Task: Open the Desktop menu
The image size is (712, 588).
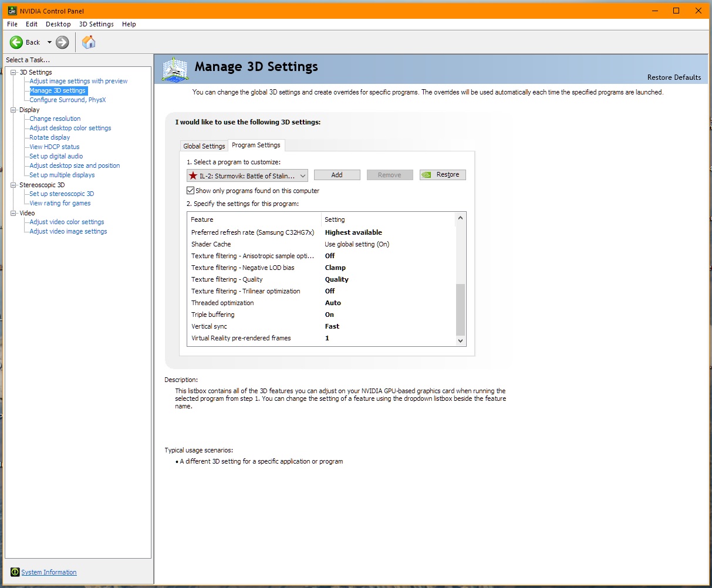Action: 58,24
